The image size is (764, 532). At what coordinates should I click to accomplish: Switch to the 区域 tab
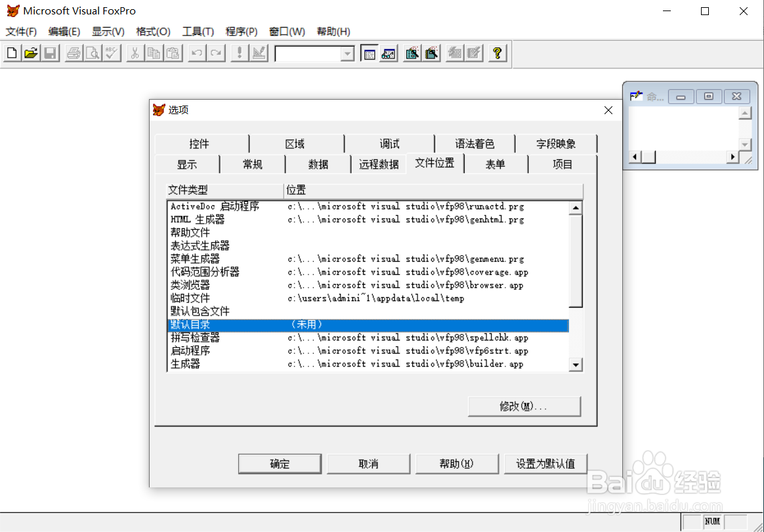(x=295, y=144)
